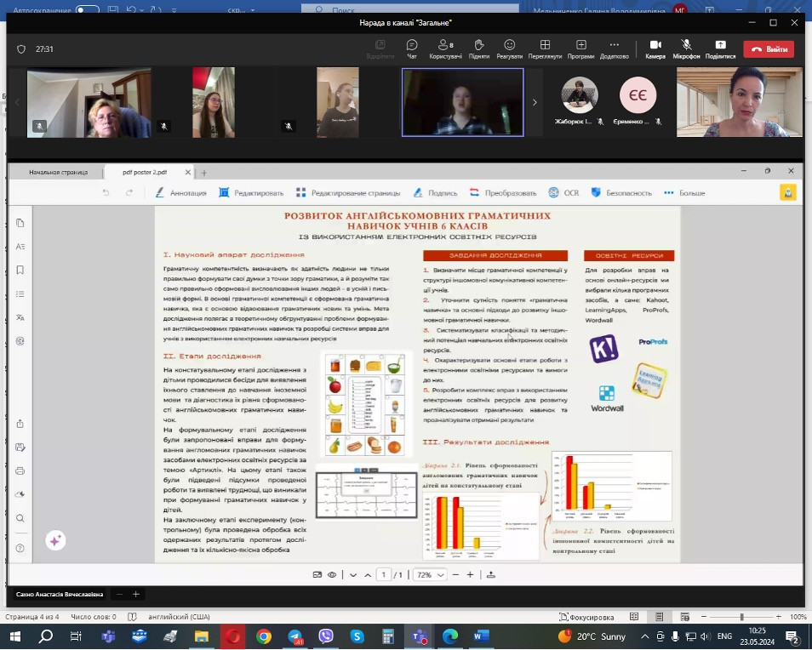Click the Фокусировка focus mode button
812x650 pixels.
[x=586, y=617]
